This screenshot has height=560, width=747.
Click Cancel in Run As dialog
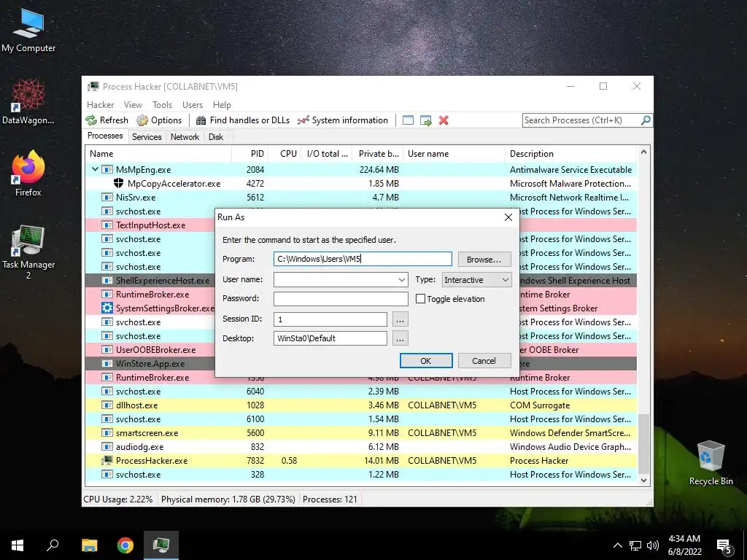point(484,360)
